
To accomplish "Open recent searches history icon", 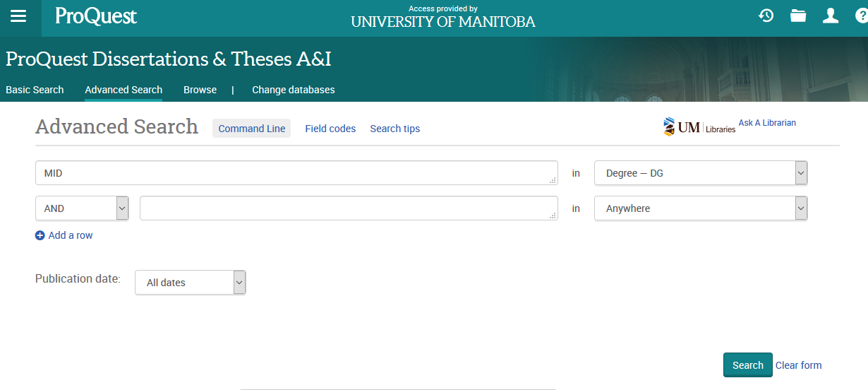I will [x=766, y=16].
